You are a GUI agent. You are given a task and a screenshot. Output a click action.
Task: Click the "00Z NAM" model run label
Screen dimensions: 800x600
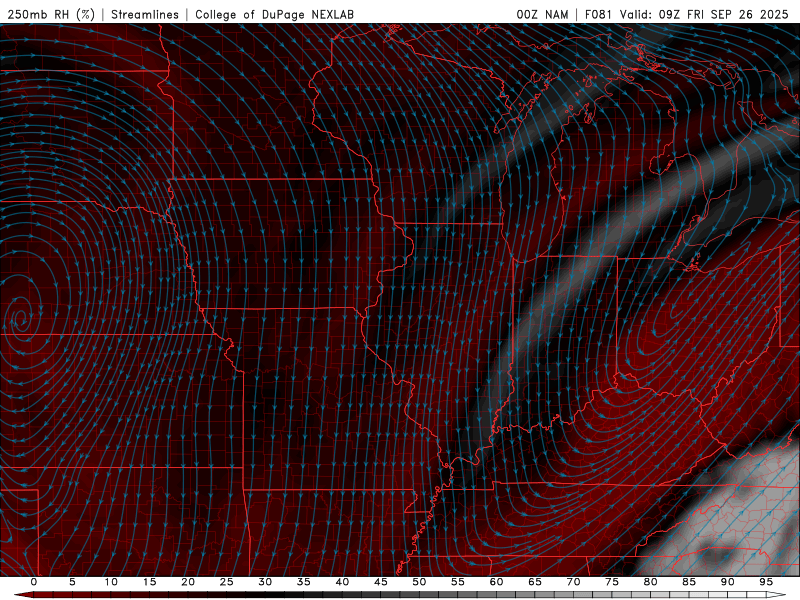click(x=542, y=14)
